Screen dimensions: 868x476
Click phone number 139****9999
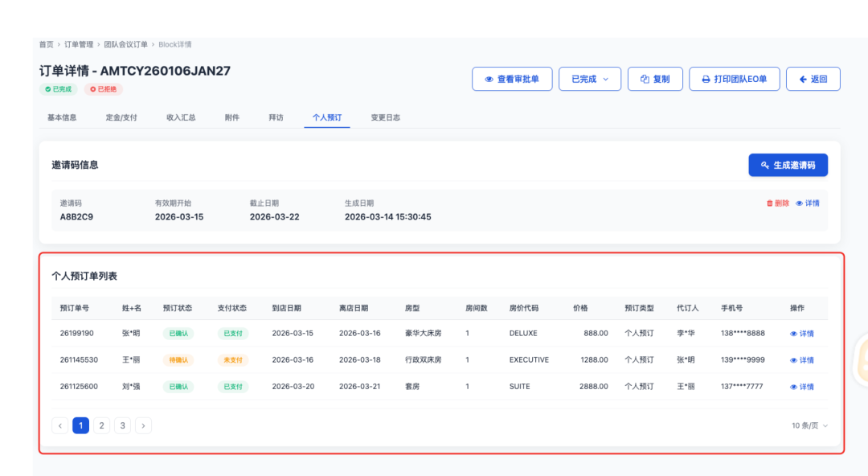pyautogui.click(x=743, y=359)
